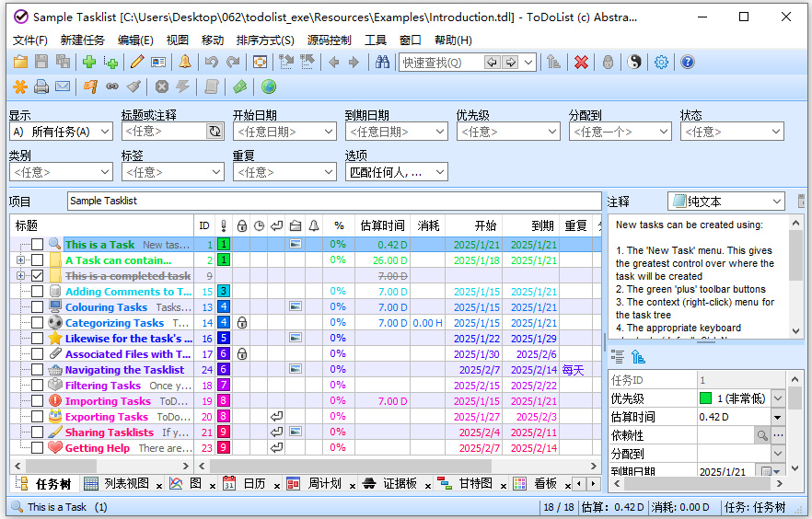Expand the 'A Task can contain...' tree node
Viewport: 812px width, 519px height.
(x=20, y=260)
